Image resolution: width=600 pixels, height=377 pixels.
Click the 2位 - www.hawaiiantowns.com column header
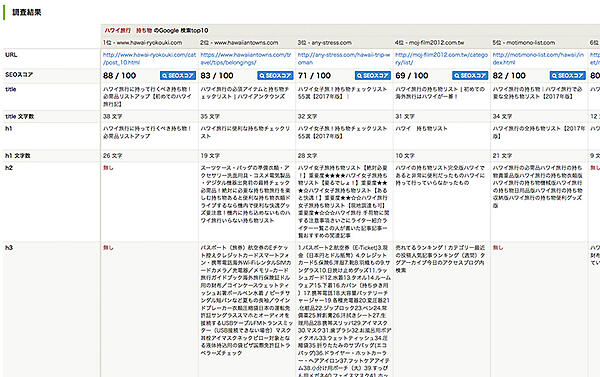(x=239, y=42)
